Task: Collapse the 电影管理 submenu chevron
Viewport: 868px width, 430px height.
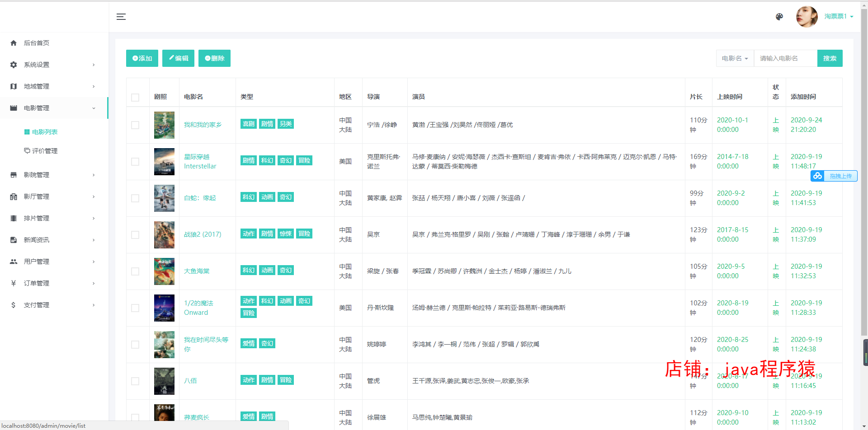Action: coord(94,108)
